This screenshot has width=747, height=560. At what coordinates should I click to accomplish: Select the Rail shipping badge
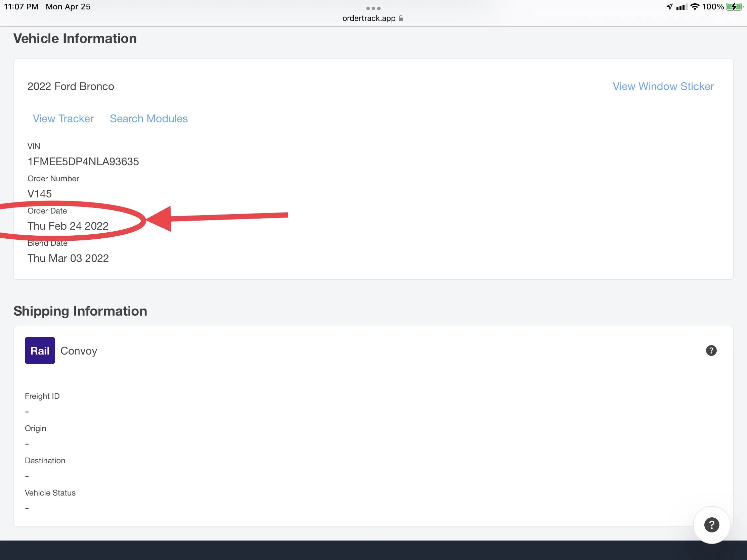[x=40, y=351]
